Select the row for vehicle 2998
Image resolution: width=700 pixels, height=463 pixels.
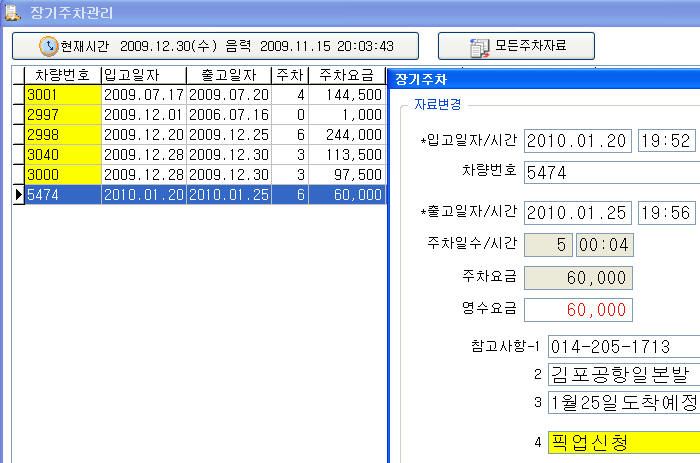tap(200, 134)
